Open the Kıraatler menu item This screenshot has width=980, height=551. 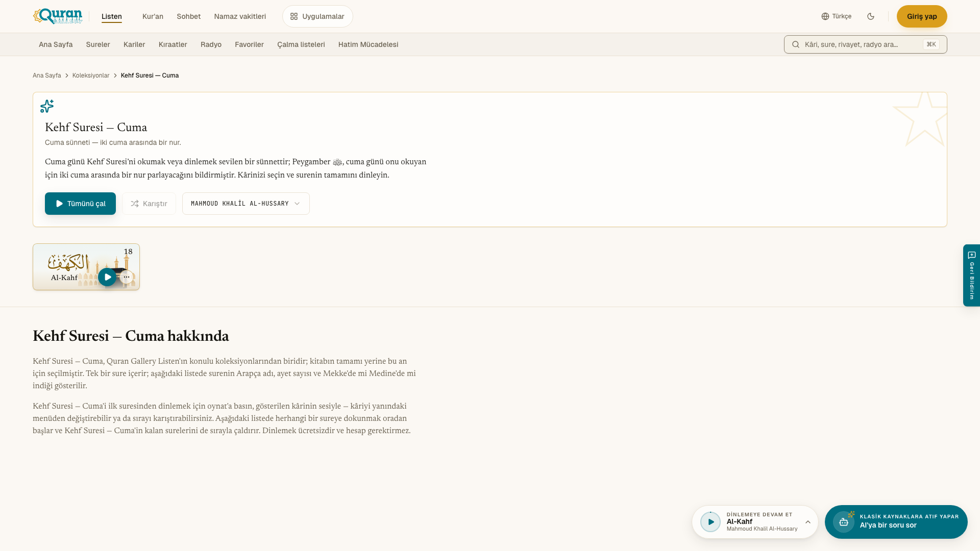[x=173, y=44]
